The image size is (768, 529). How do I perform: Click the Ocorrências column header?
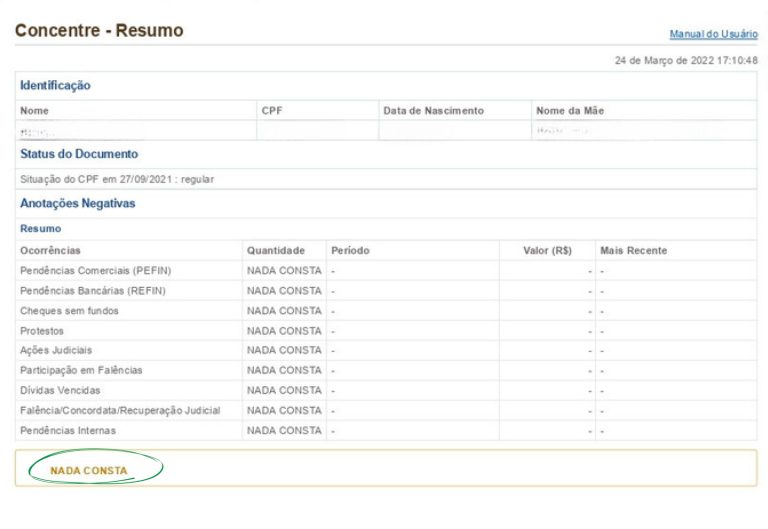[50, 250]
